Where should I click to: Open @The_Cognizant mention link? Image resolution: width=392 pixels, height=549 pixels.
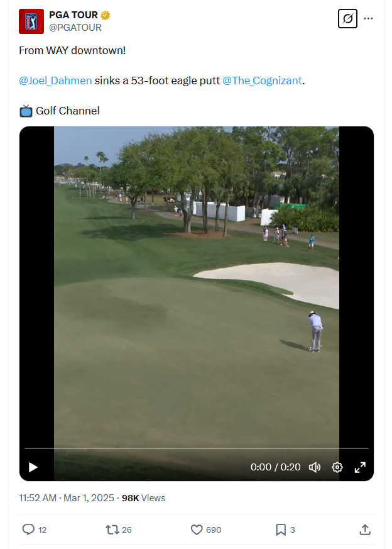point(262,80)
